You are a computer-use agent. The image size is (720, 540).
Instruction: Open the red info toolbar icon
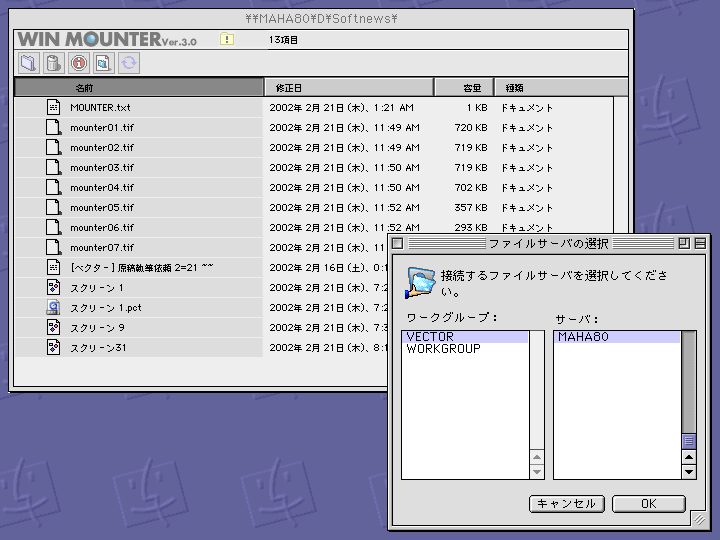pos(79,63)
